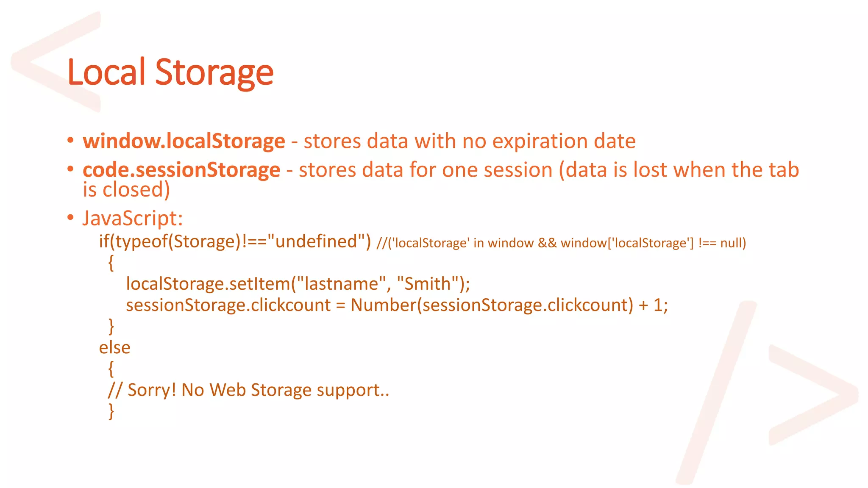This screenshot has height=488, width=868.
Task: Click the sessionStorage.clickcount assignment line
Action: click(397, 305)
